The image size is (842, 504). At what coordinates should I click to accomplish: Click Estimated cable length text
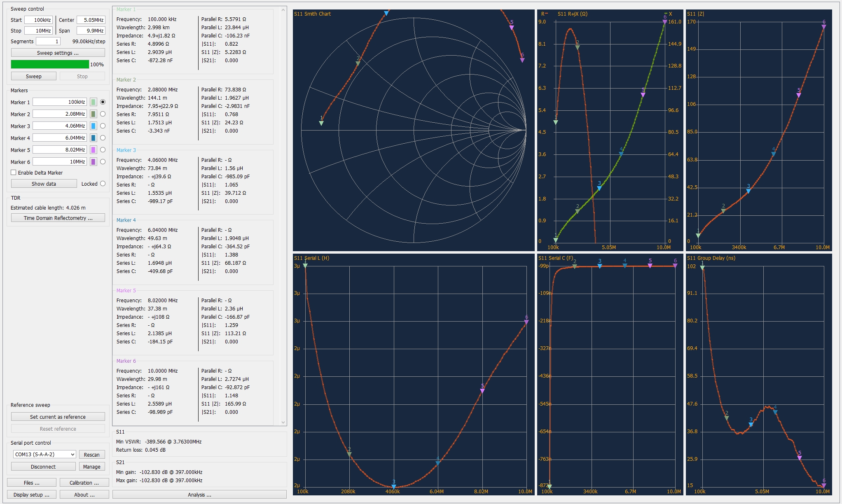pos(48,208)
